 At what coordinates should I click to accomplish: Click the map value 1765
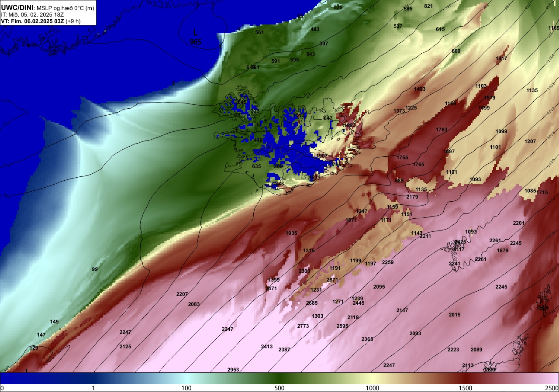pos(418,165)
